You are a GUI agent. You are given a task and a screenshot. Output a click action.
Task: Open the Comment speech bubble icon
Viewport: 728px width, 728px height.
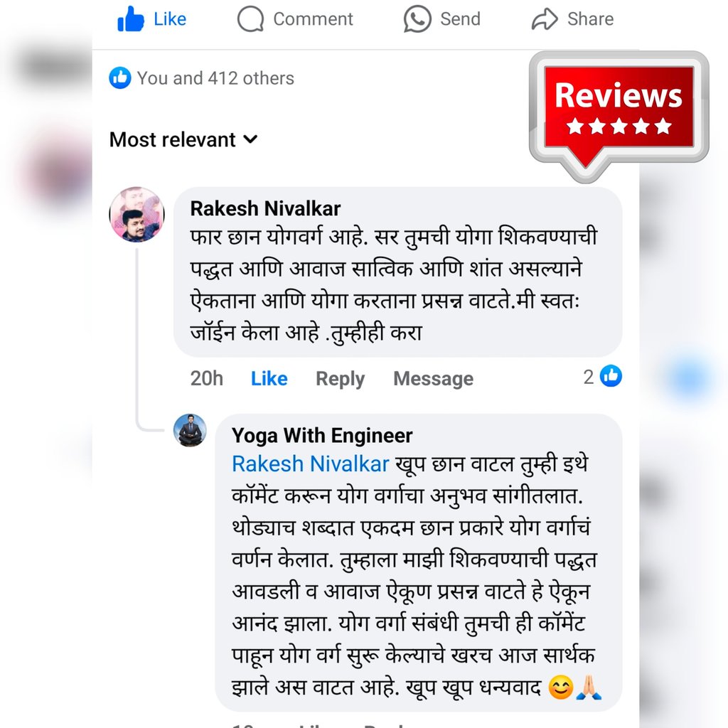[x=250, y=19]
